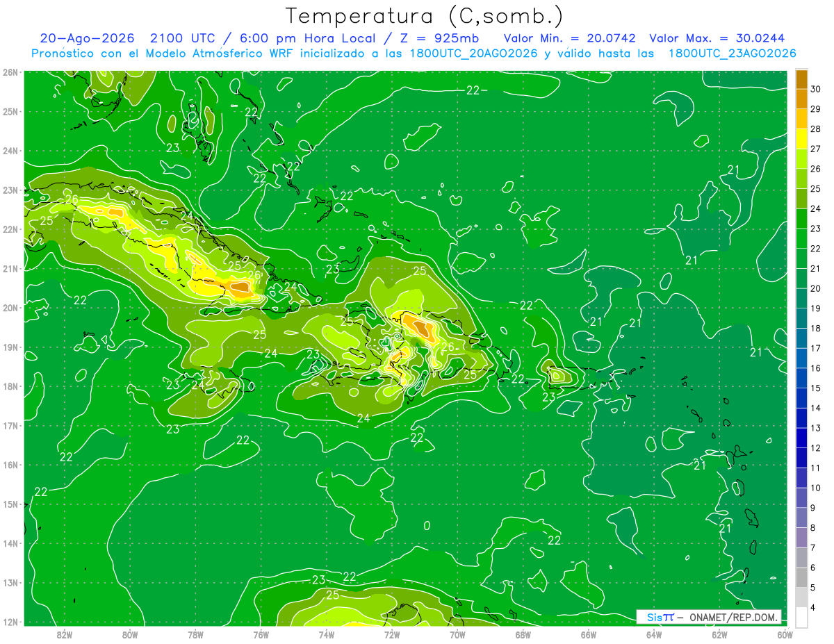Click the "74W" longitude label
Screen dimensions: 834x644
tap(327, 634)
